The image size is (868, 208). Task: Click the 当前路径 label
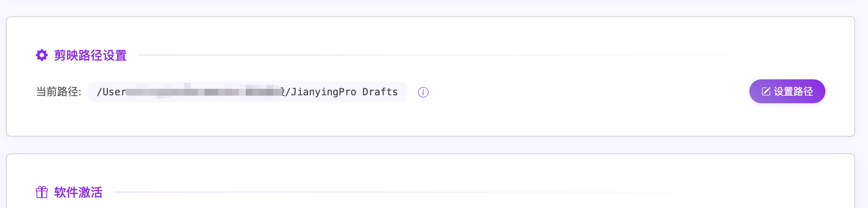[x=58, y=92]
